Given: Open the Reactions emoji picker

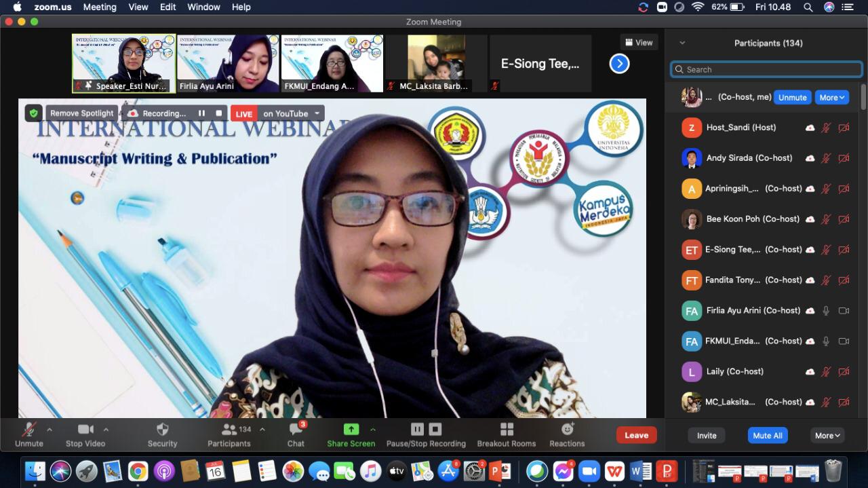Looking at the screenshot, I should tap(567, 430).
